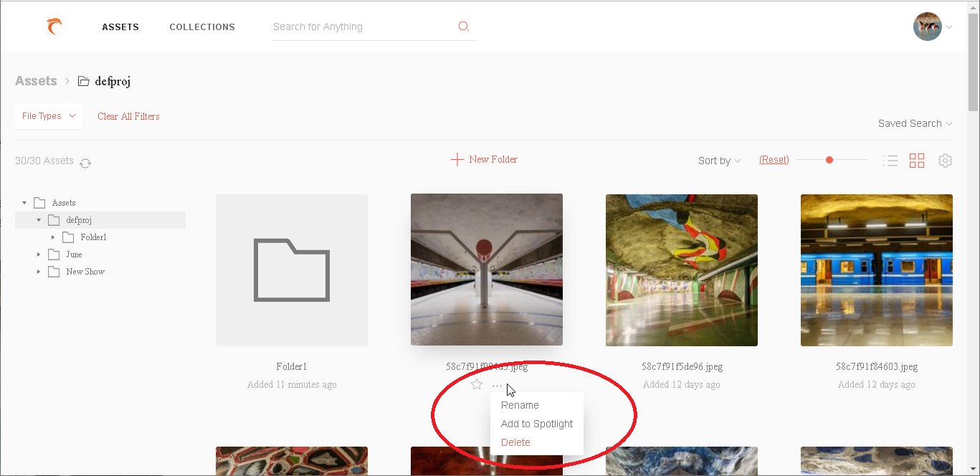
Task: Click the user profile avatar
Action: point(927,27)
